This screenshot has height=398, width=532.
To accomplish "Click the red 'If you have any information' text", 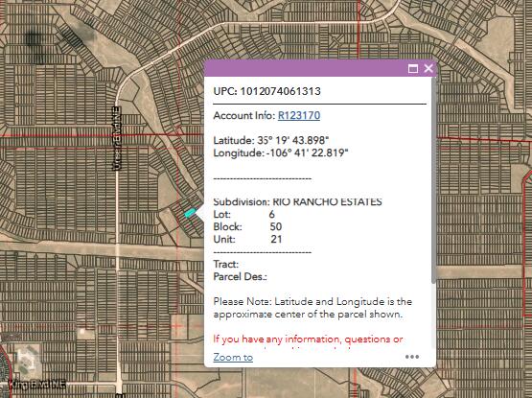I will click(308, 339).
